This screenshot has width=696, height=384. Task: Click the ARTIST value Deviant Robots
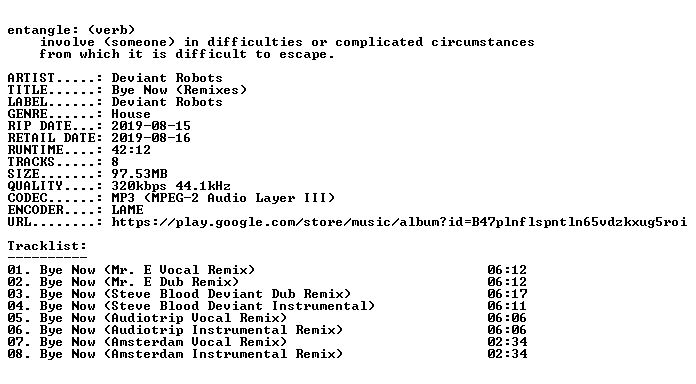click(x=167, y=78)
